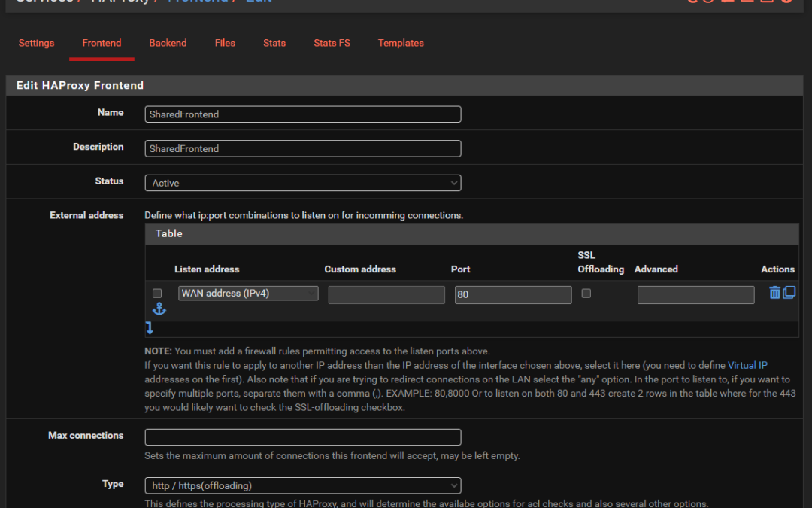Viewport: 812px width, 508px height.
Task: Click the "Type" field label
Action: pyautogui.click(x=113, y=484)
